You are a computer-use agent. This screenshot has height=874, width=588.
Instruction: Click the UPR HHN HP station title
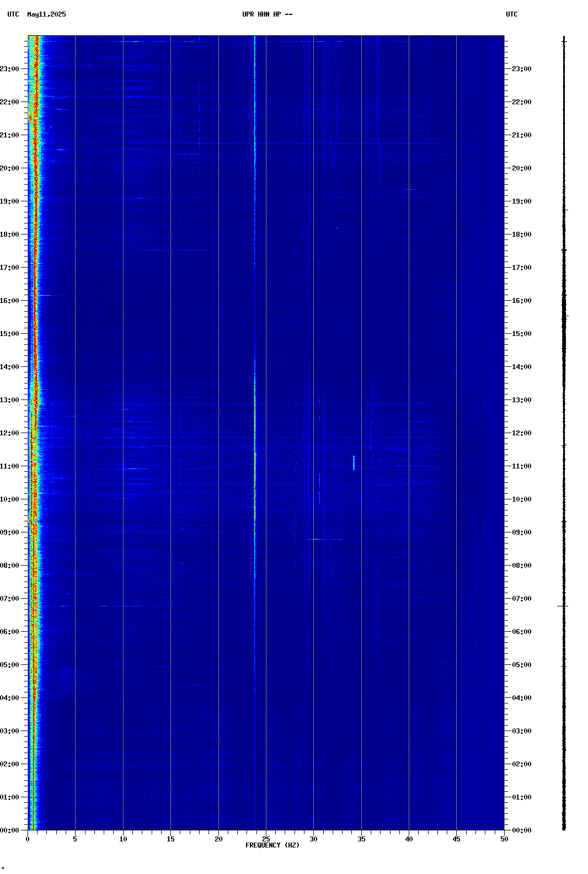pyautogui.click(x=267, y=14)
